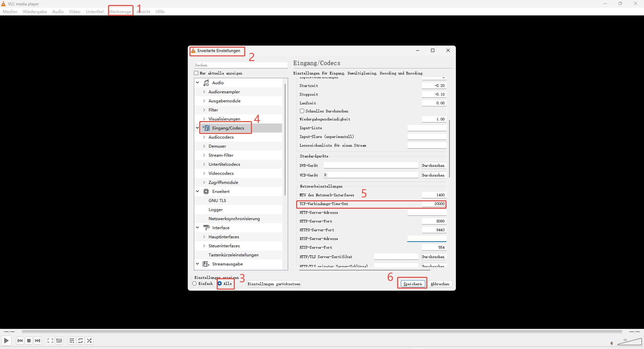Click Durchsuchen next to DVD-Gerät
The image size is (644, 349).
433,165
